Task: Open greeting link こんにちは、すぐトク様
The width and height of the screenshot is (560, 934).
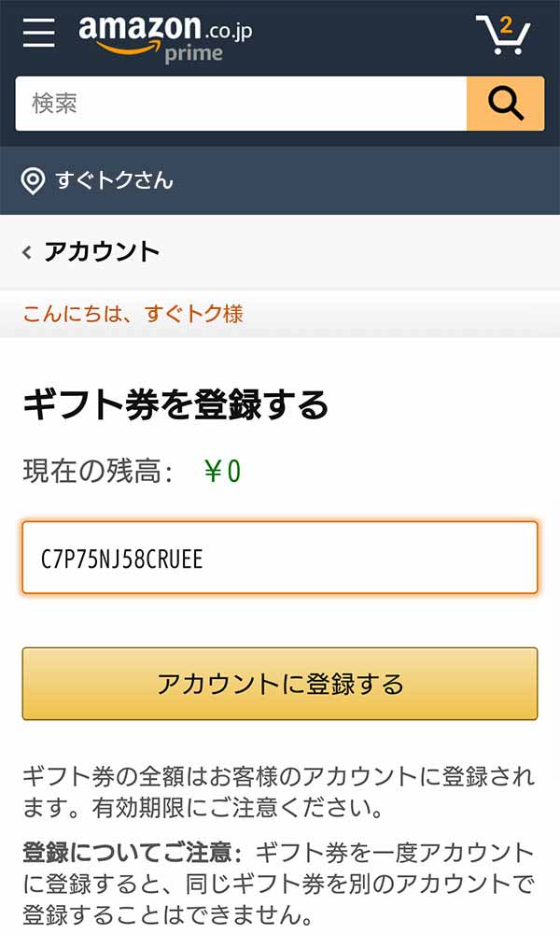Action: [x=133, y=315]
